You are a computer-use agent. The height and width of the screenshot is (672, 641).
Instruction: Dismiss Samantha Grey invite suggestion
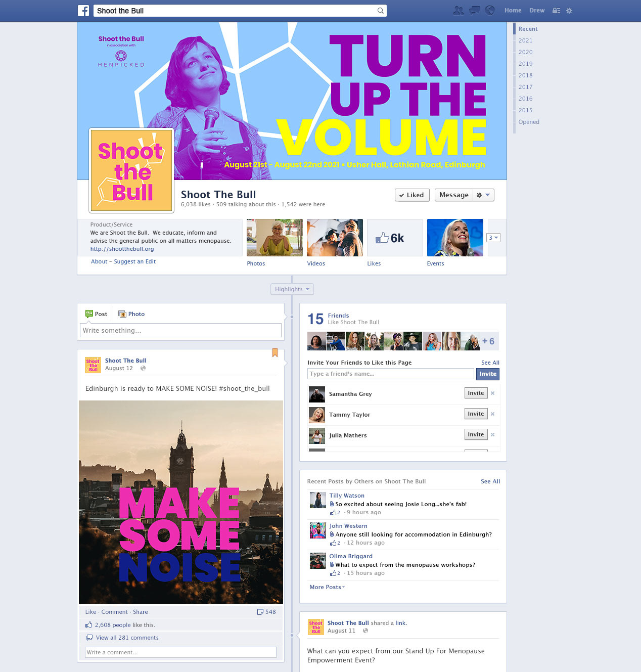492,393
